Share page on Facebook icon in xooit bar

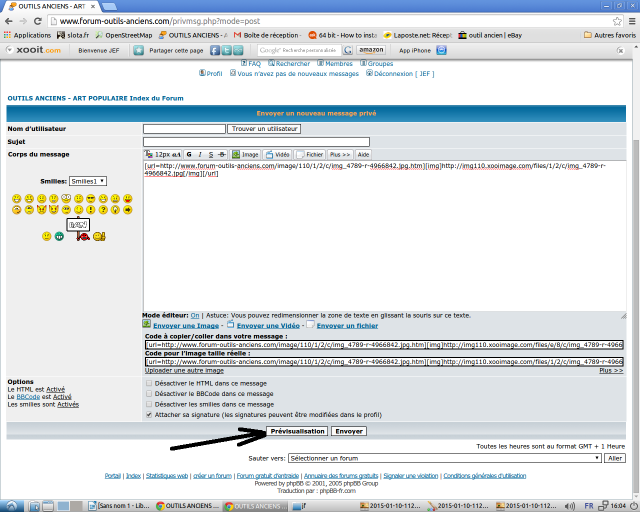(215, 50)
